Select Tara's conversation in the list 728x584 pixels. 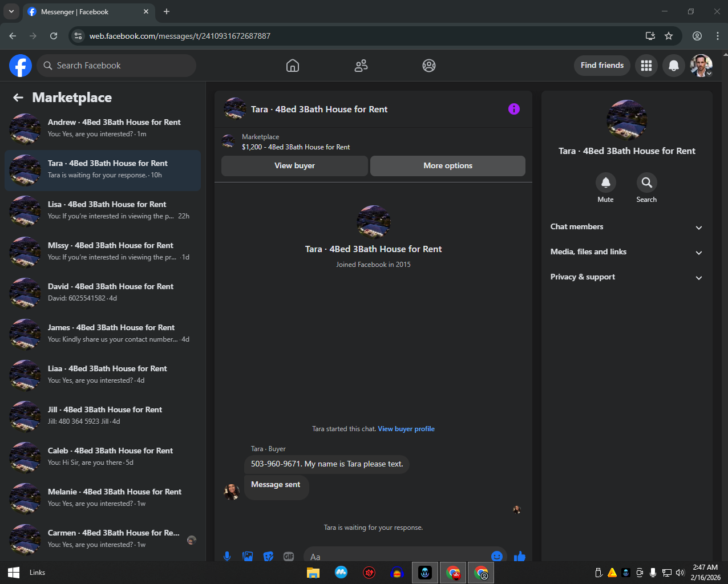pos(103,171)
